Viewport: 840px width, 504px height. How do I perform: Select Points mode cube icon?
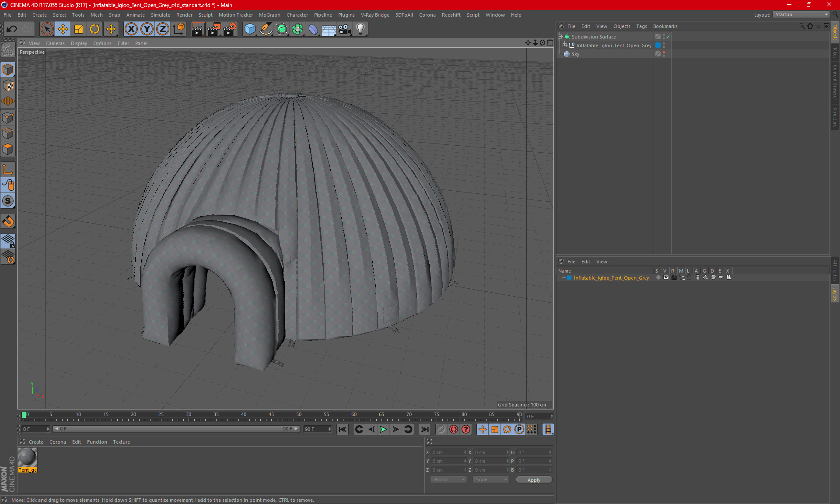(8, 118)
